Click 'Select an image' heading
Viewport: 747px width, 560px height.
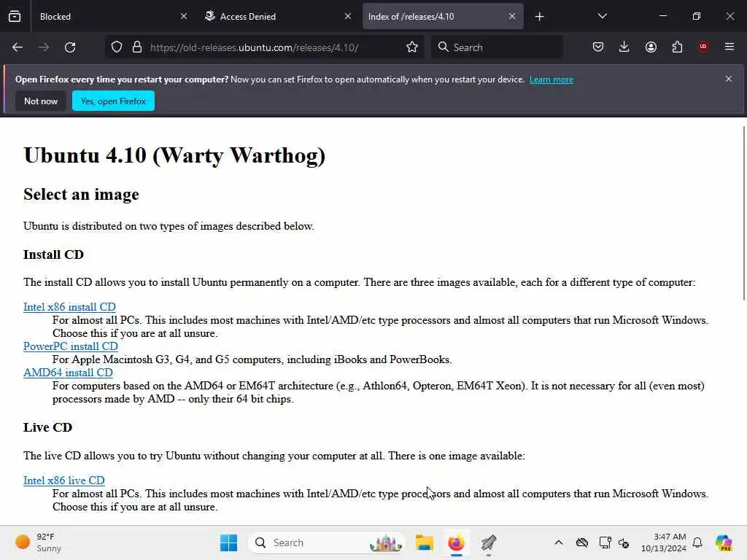[81, 194]
